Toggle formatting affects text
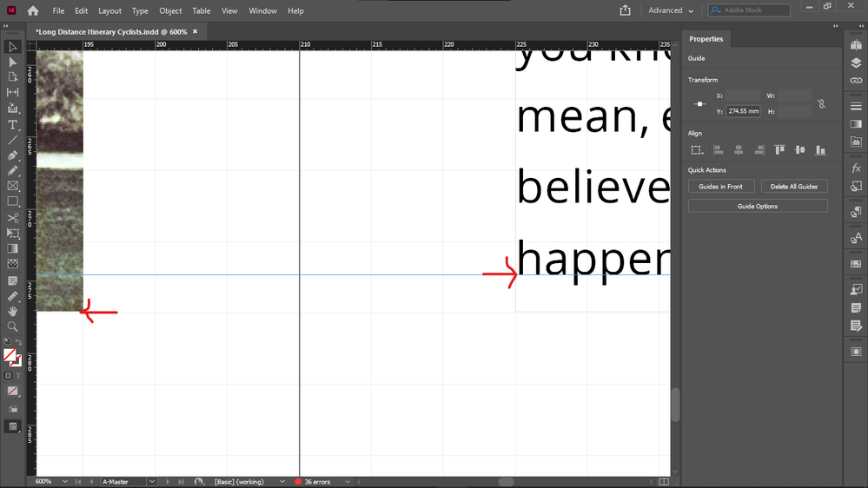The height and width of the screenshot is (488, 868). [17, 375]
